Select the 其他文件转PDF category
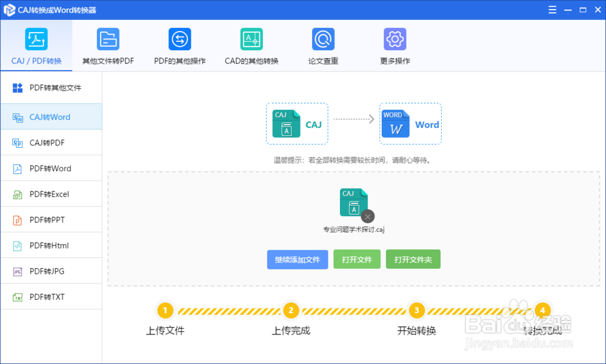 [x=108, y=45]
